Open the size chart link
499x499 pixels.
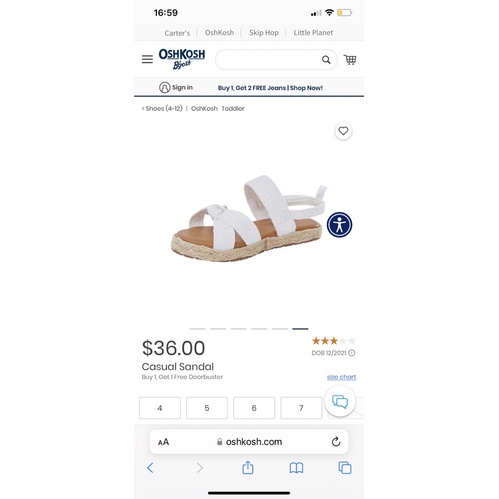pyautogui.click(x=341, y=377)
